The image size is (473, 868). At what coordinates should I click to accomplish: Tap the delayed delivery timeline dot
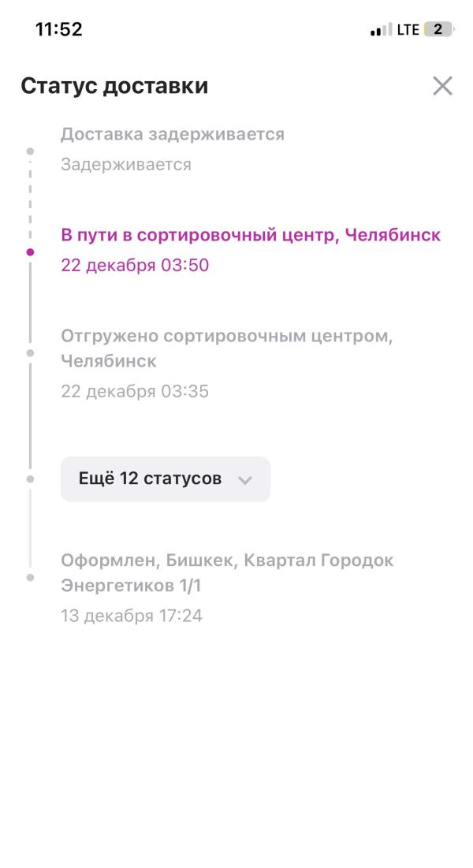click(x=31, y=151)
